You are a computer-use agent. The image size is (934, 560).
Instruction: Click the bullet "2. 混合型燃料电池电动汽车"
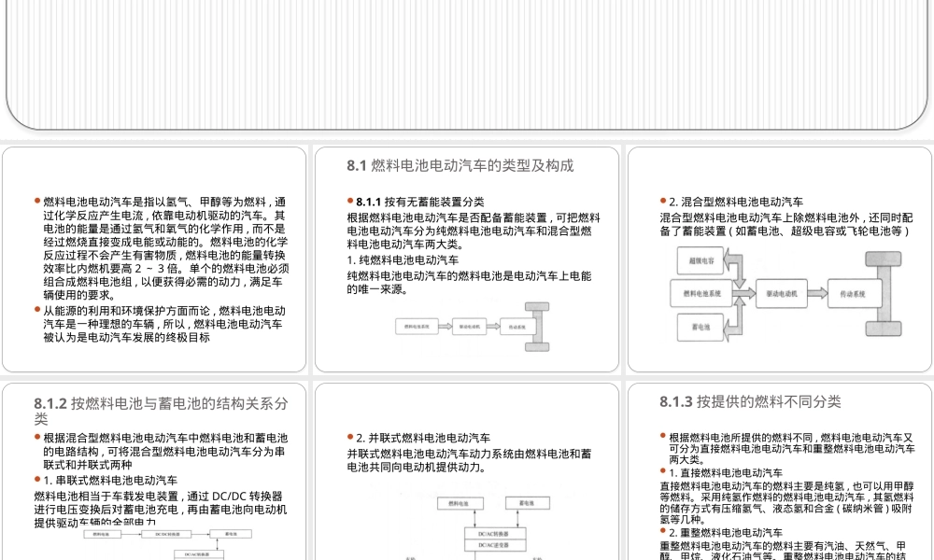pos(736,202)
